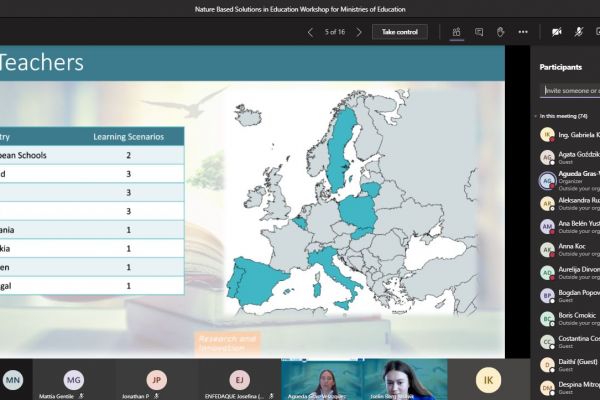
Task: Click the CC avatar beside Costantina
Action: click(547, 342)
